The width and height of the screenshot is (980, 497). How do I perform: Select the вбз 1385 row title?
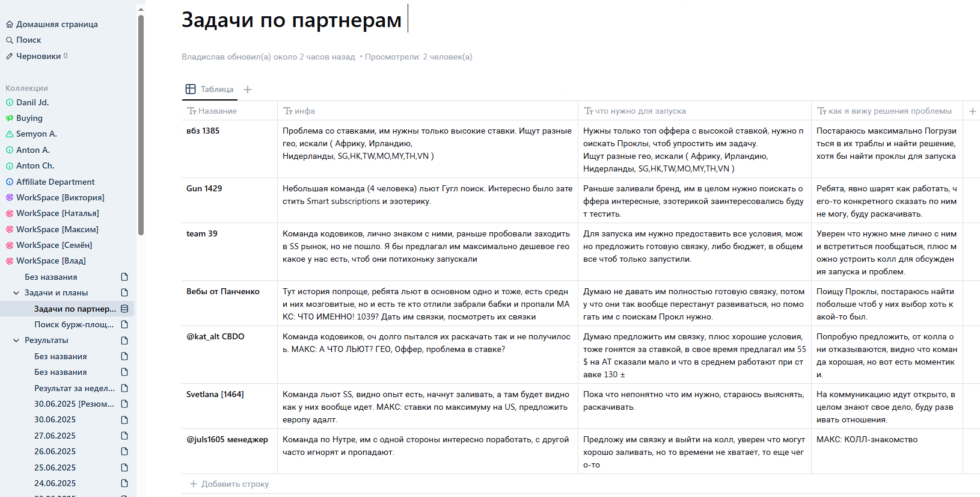[x=203, y=131]
